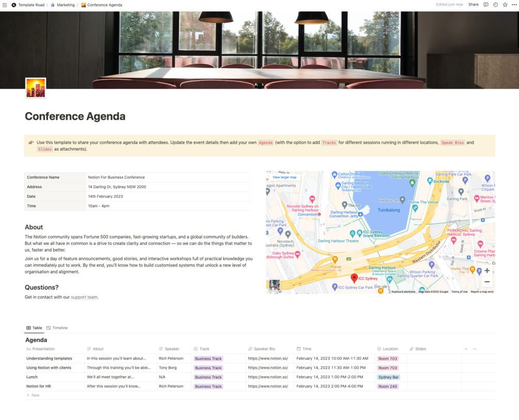Viewport: 519px width, 420px height.
Task: Click the Template Road workspace icon
Action: pos(14,5)
